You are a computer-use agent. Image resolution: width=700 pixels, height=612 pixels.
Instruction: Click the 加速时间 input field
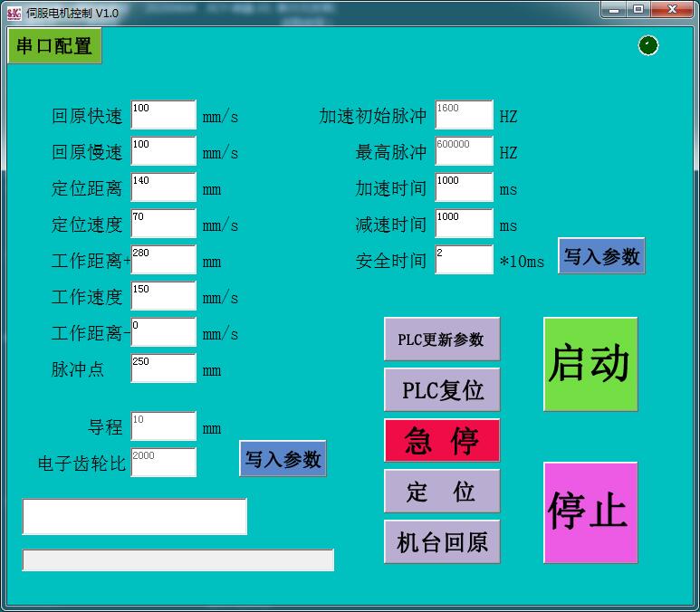click(464, 187)
